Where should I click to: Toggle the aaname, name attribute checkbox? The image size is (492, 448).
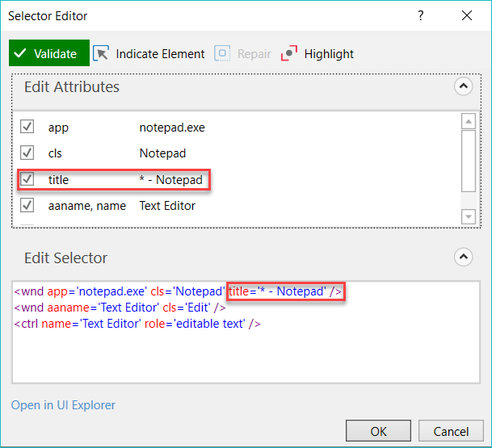[x=27, y=205]
